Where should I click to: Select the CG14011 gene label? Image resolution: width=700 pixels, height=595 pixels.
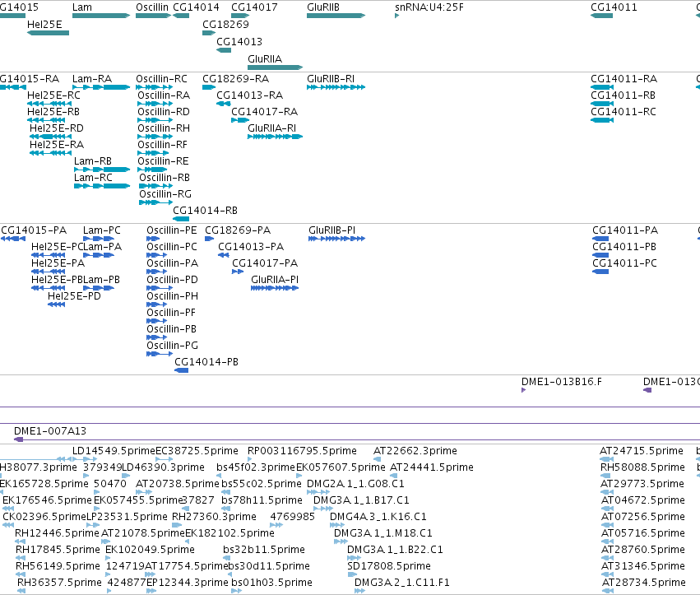click(x=614, y=7)
